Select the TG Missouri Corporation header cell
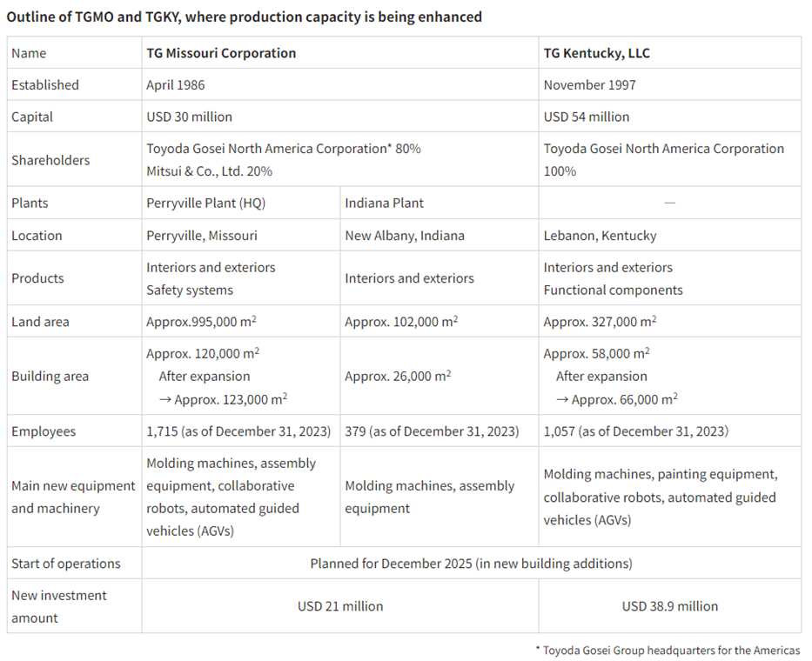Viewport: 812px width, 661px height. tap(221, 53)
